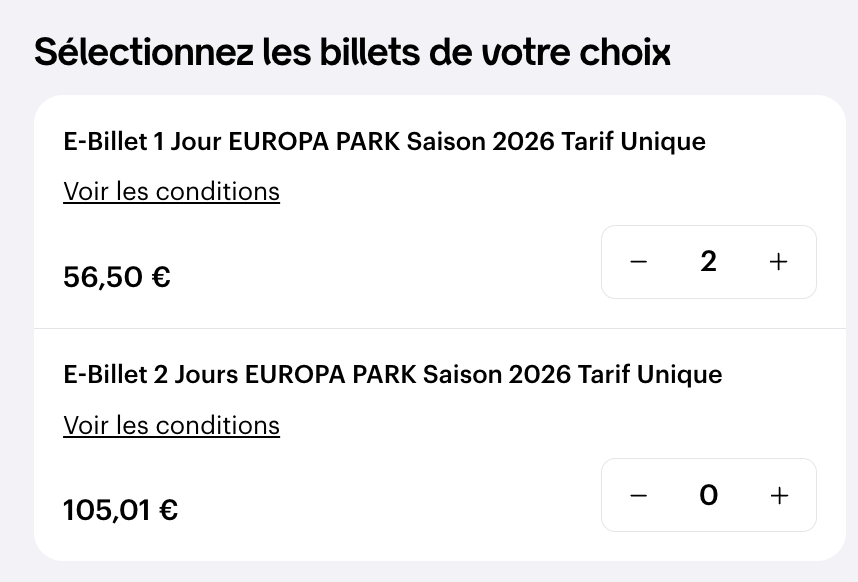Add a 105,01 € two-day ticket
This screenshot has width=858, height=582.
[778, 495]
